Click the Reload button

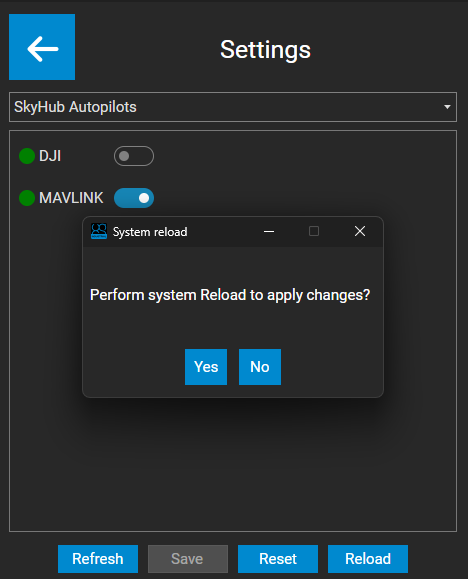[x=368, y=559]
